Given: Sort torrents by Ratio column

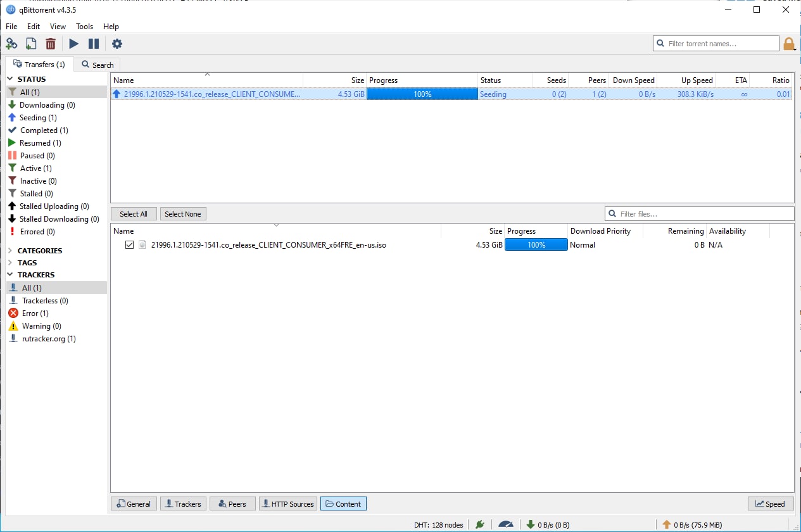Looking at the screenshot, I should [x=771, y=80].
